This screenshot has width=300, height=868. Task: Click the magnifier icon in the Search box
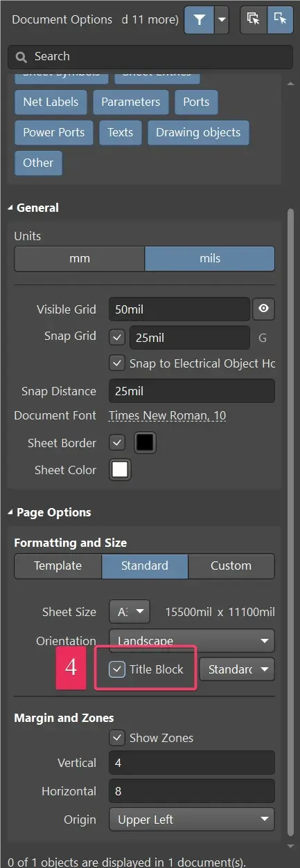pyautogui.click(x=21, y=57)
